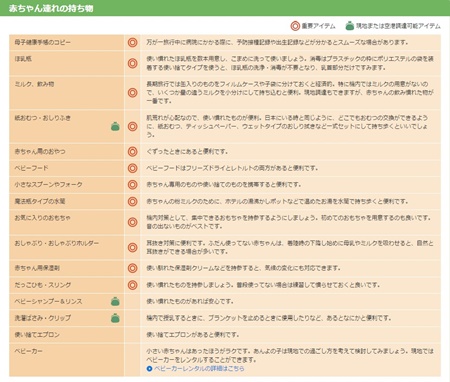The width and height of the screenshot is (450, 382).
Task: Select the 魔法瓶タイプの水筒 item name
Action: click(x=40, y=201)
